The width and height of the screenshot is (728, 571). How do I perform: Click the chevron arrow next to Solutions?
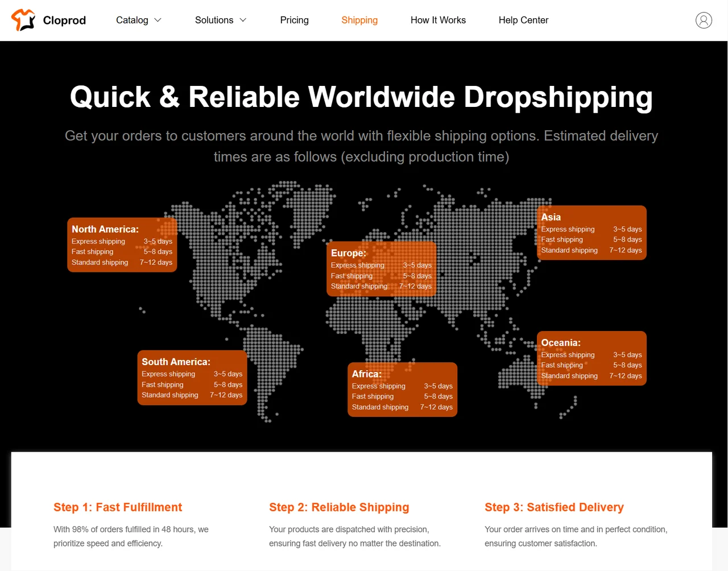point(243,20)
